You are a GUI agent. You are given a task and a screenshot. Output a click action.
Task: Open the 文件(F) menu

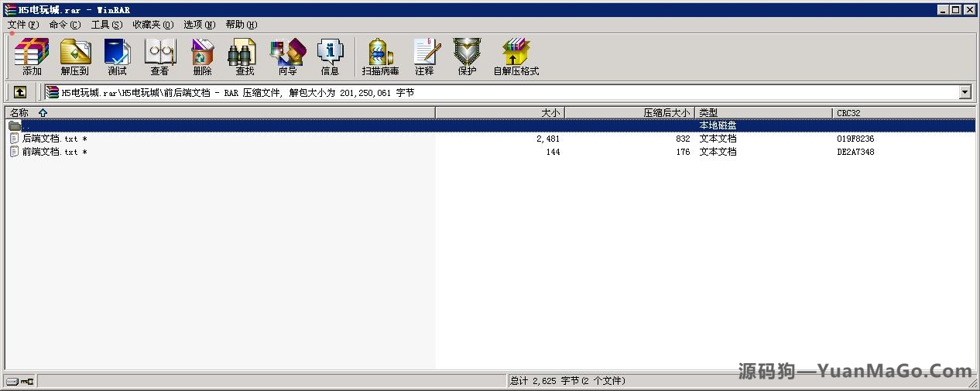tap(22, 25)
